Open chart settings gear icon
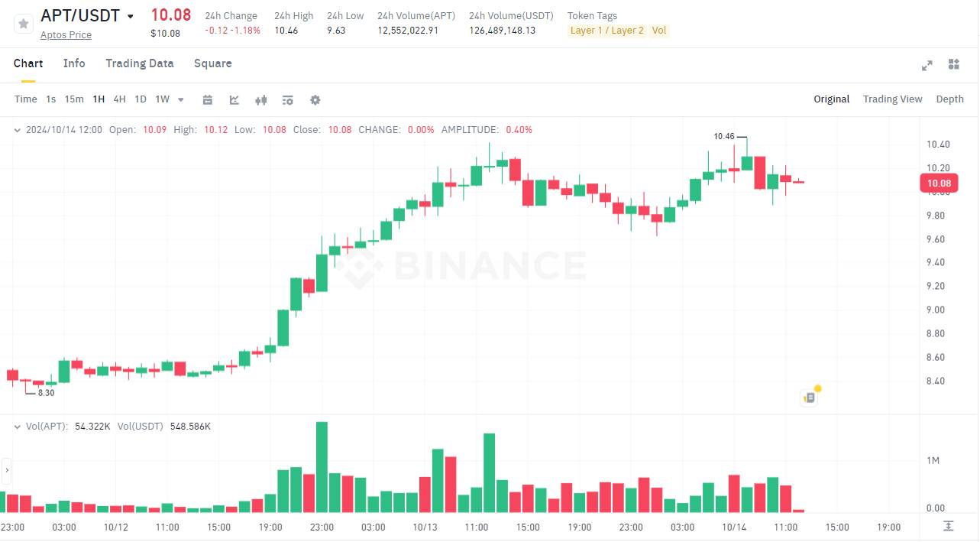This screenshot has width=980, height=542. coord(315,99)
